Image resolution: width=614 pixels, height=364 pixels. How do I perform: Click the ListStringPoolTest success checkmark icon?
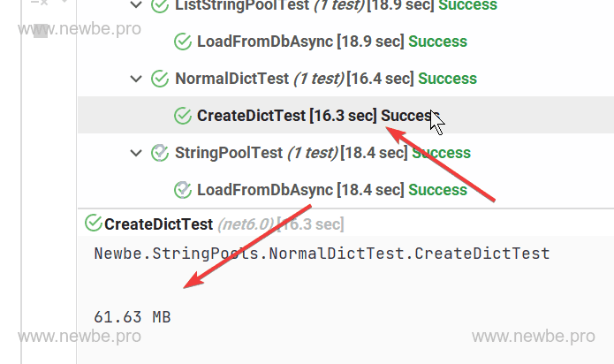(160, 5)
